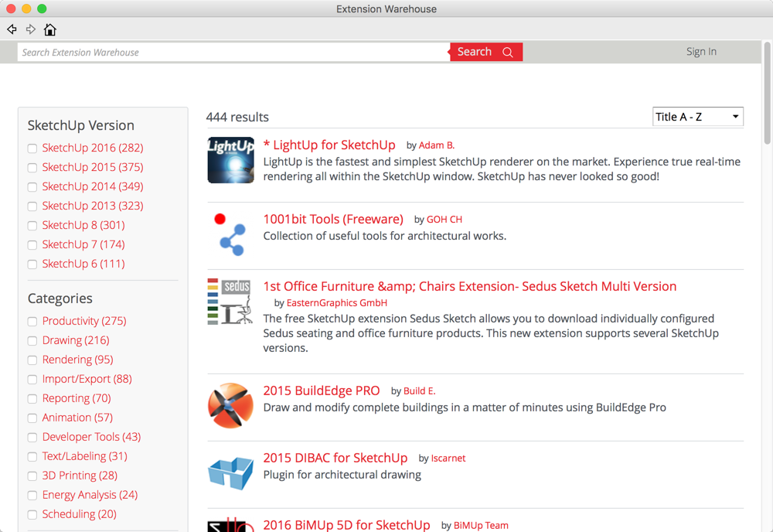Image resolution: width=773 pixels, height=532 pixels.
Task: View author GOH CH profile
Action: pos(444,220)
